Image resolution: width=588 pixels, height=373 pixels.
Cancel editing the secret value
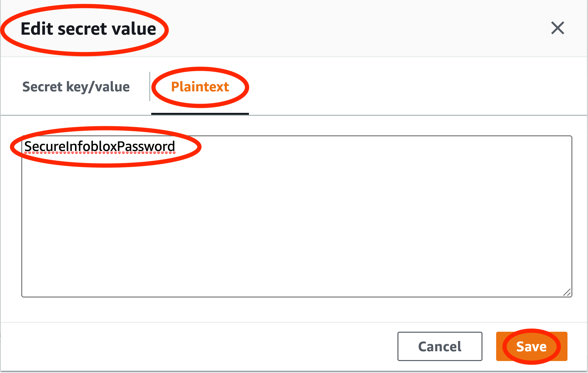(x=440, y=346)
